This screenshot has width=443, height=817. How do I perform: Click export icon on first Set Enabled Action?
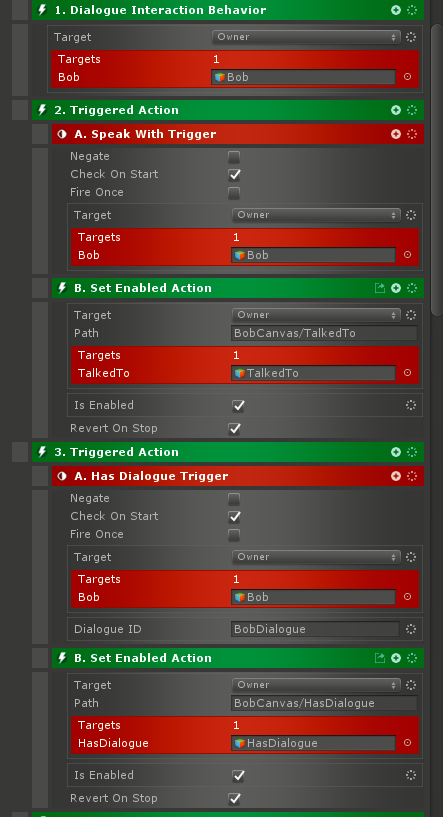pos(380,288)
